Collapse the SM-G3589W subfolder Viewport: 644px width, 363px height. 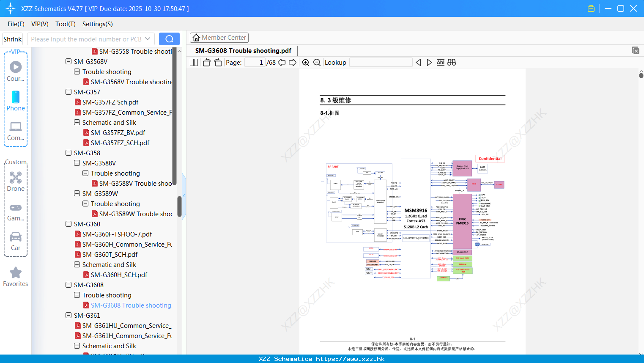click(77, 194)
